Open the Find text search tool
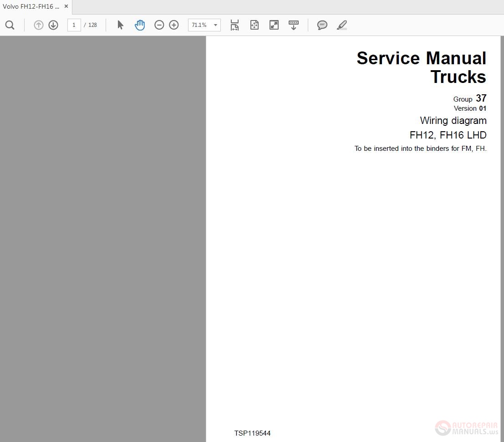 click(x=10, y=25)
